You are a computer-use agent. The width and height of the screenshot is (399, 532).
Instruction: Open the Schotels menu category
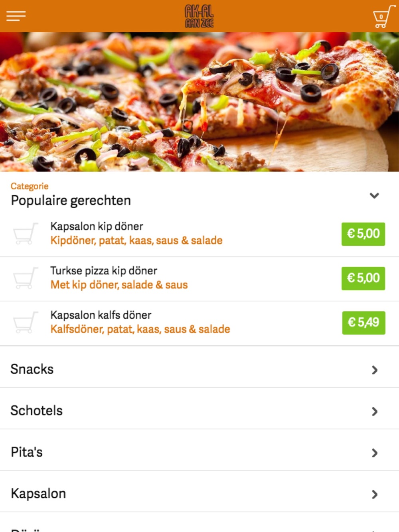37,411
